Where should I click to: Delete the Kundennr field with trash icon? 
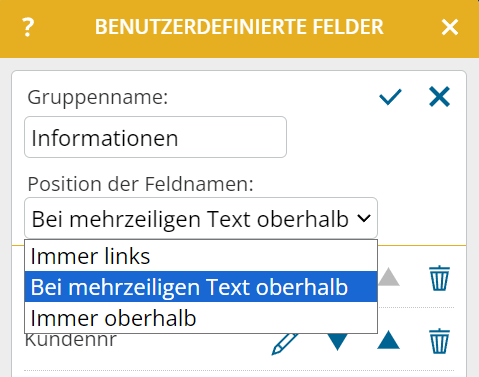click(x=439, y=341)
